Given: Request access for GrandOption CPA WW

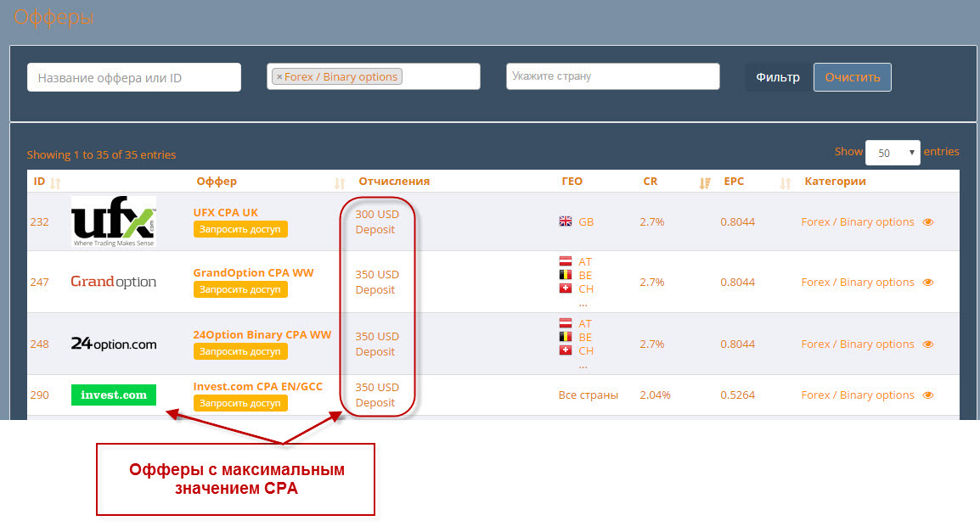Looking at the screenshot, I should point(240,289).
